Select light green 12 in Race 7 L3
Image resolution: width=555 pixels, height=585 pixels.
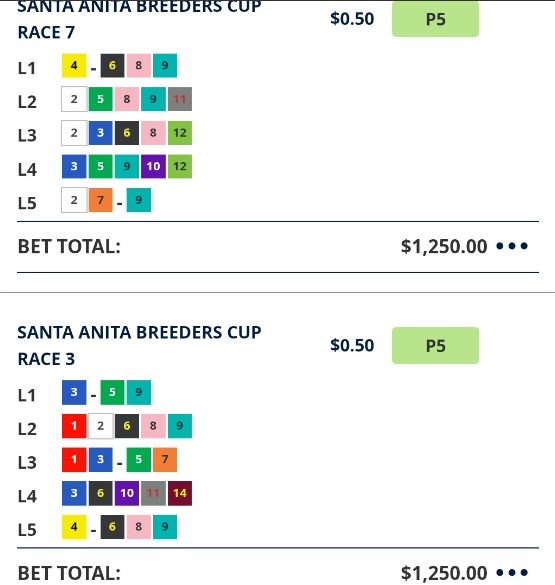click(x=180, y=133)
